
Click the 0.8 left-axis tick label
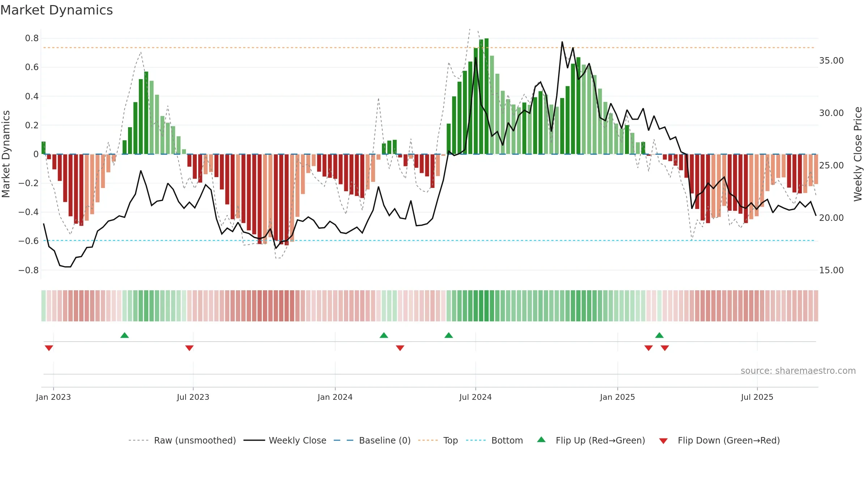[x=32, y=38]
